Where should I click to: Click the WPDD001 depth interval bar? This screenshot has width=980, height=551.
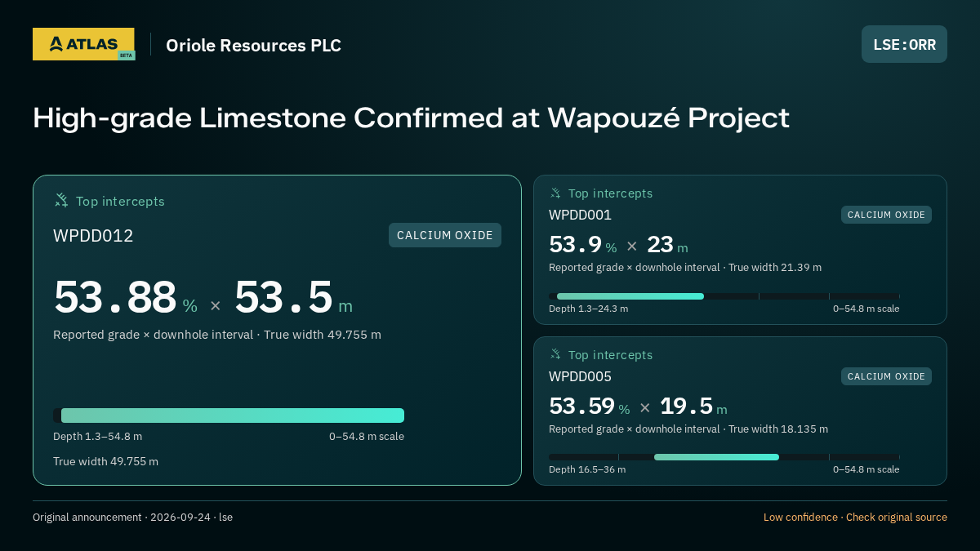[x=724, y=296]
